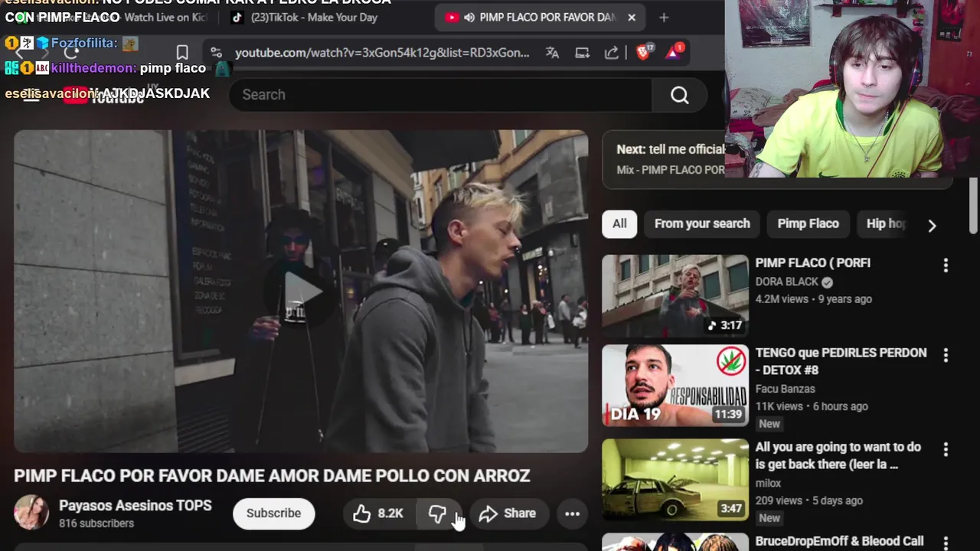The height and width of the screenshot is (551, 980).
Task: Show more filter chips with right arrow
Action: click(932, 225)
